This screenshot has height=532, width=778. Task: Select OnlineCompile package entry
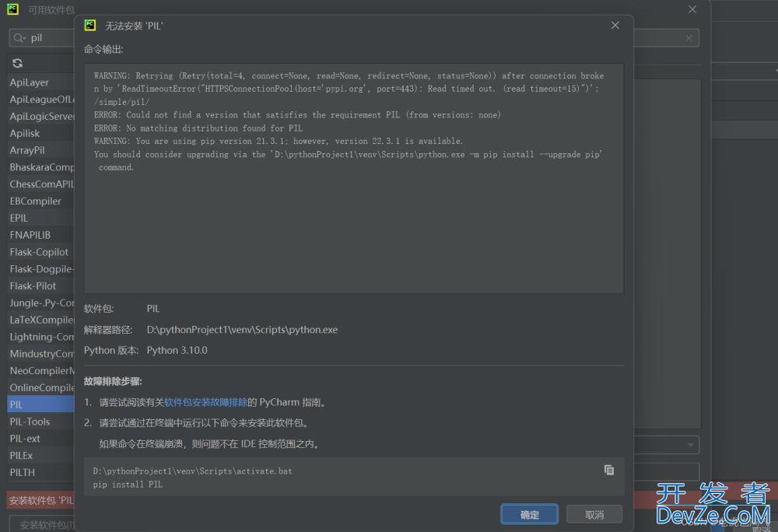40,387
